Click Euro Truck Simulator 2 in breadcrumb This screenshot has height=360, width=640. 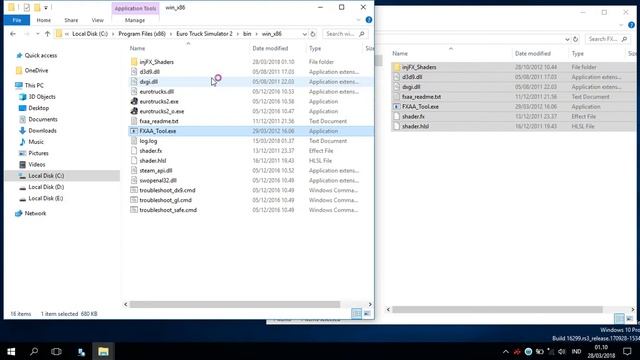(204, 34)
